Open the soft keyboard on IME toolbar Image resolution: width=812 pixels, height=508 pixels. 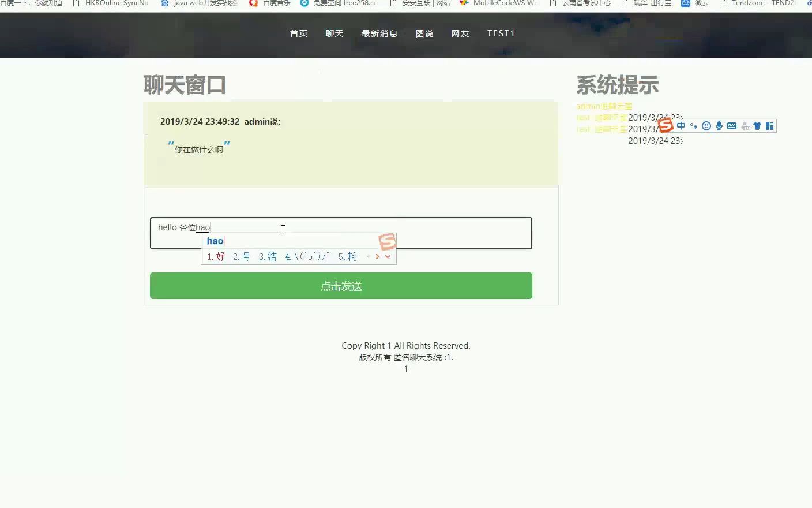point(732,126)
